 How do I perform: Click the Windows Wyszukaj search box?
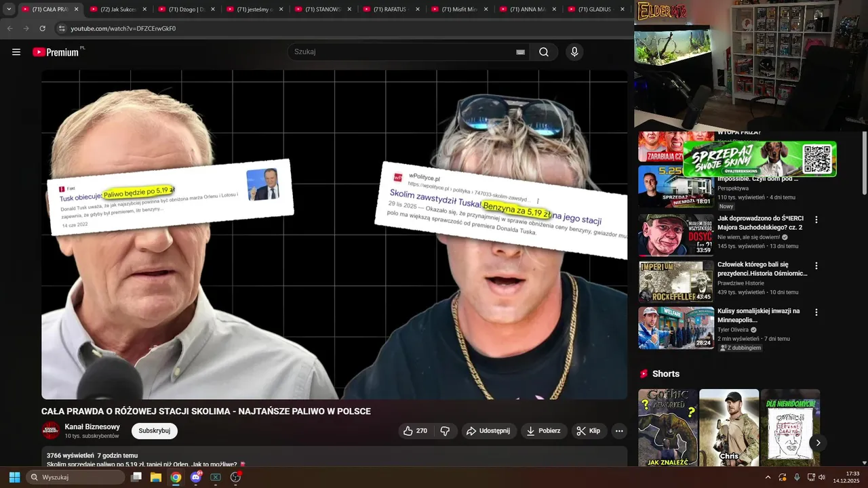(x=75, y=477)
